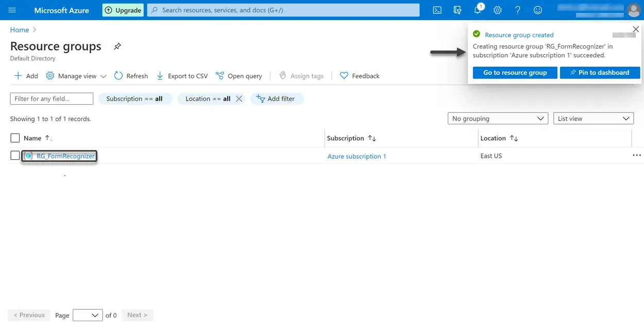Click the Microsoft Azure title
This screenshot has width=644, height=331.
(x=61, y=10)
